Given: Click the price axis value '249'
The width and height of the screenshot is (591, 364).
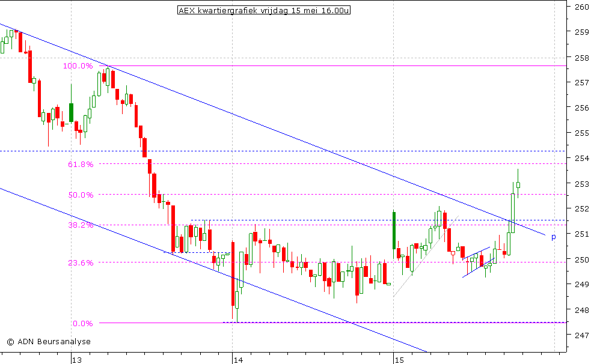Looking at the screenshot, I should pyautogui.click(x=581, y=284).
